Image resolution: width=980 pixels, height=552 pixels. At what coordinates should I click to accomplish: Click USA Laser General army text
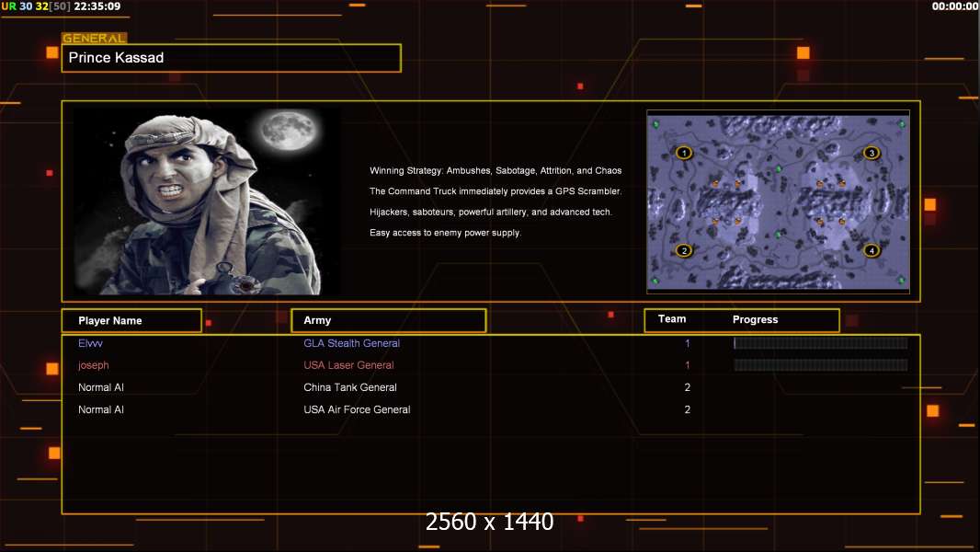coord(348,365)
